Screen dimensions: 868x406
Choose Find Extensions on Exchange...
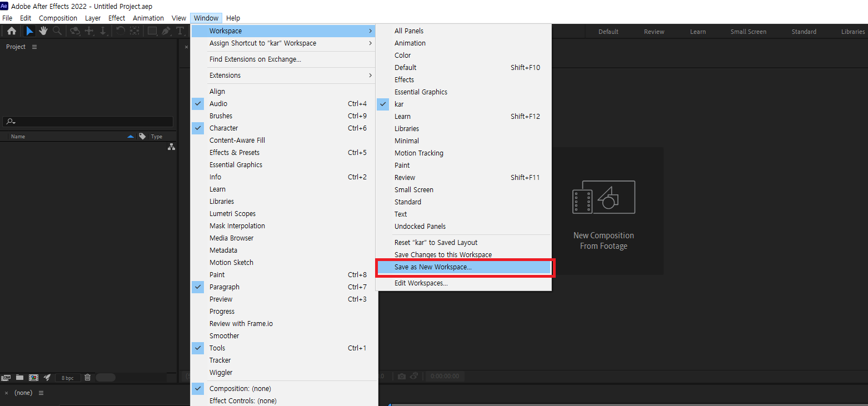pyautogui.click(x=283, y=59)
